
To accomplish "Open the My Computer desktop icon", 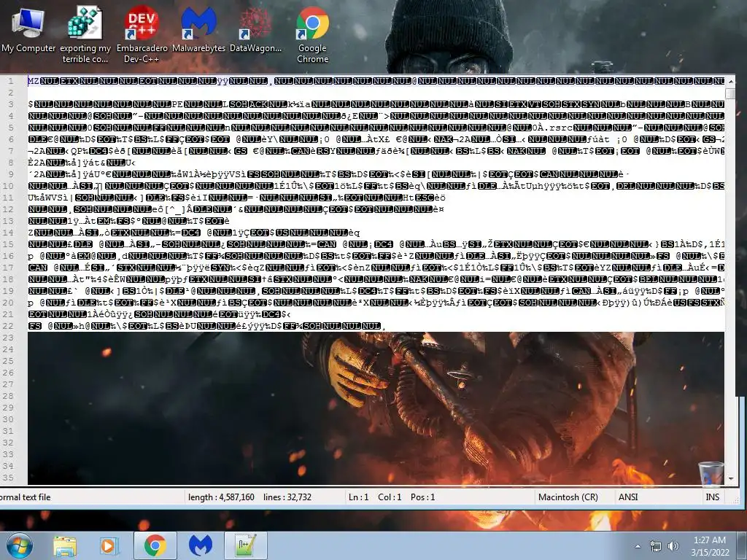I will tap(28, 30).
